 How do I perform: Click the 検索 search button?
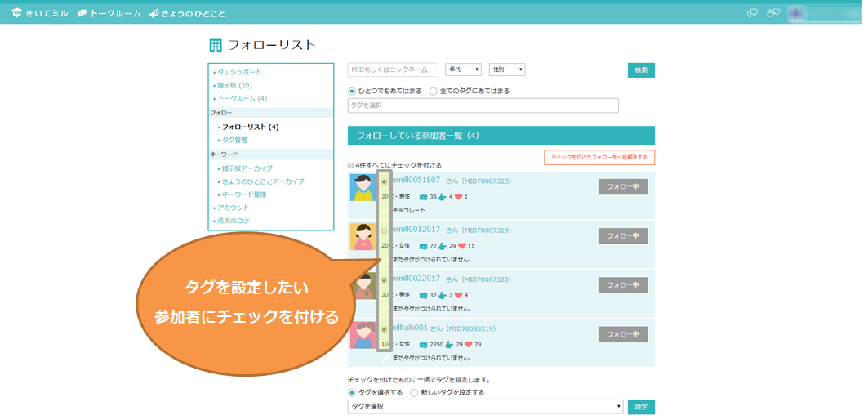click(x=641, y=70)
